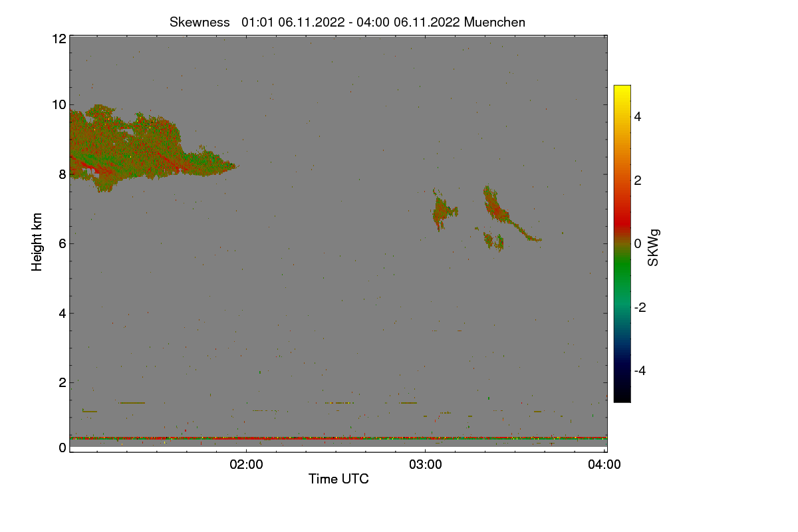Click the height tick label 6
The width and height of the screenshot is (798, 532).
tap(62, 243)
